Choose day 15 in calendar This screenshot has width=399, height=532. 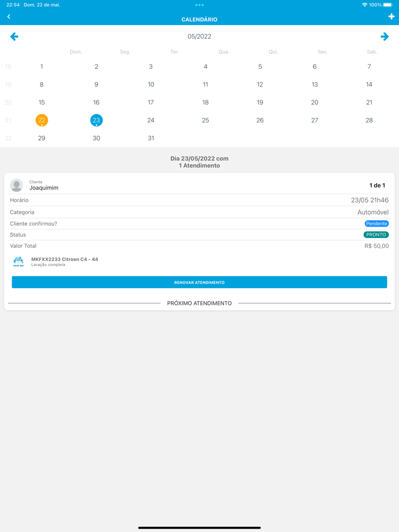coord(42,103)
